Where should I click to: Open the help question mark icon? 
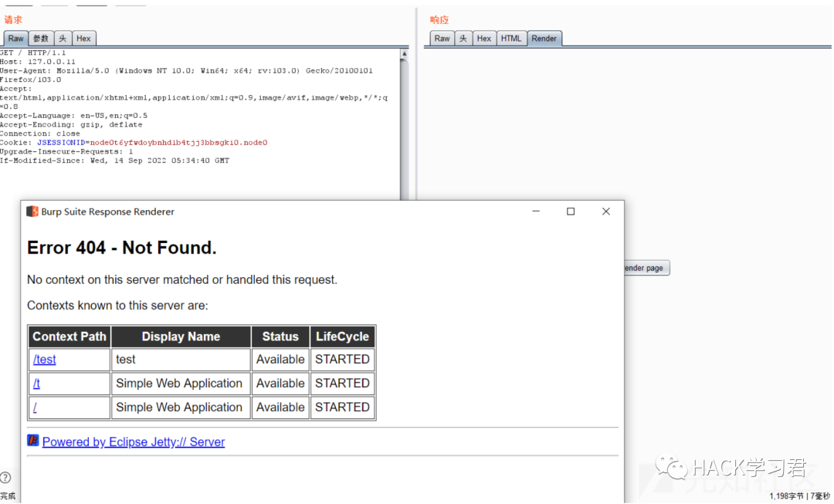[5, 478]
